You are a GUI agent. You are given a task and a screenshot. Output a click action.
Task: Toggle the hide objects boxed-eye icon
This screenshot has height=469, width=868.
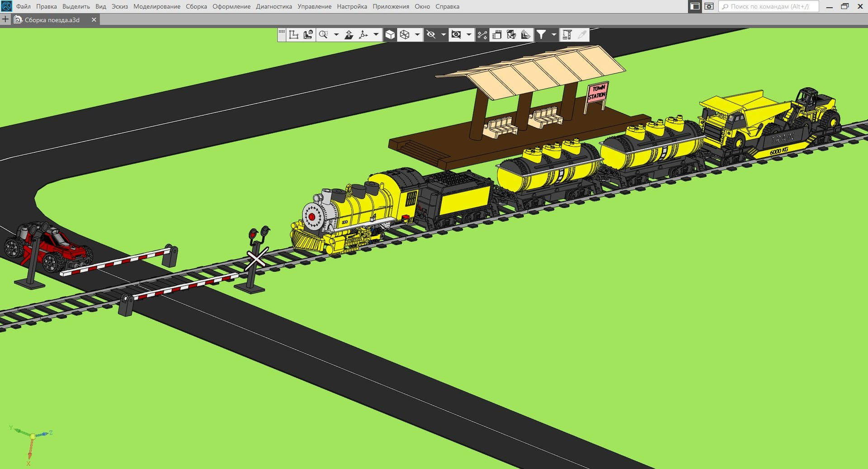[x=456, y=35]
